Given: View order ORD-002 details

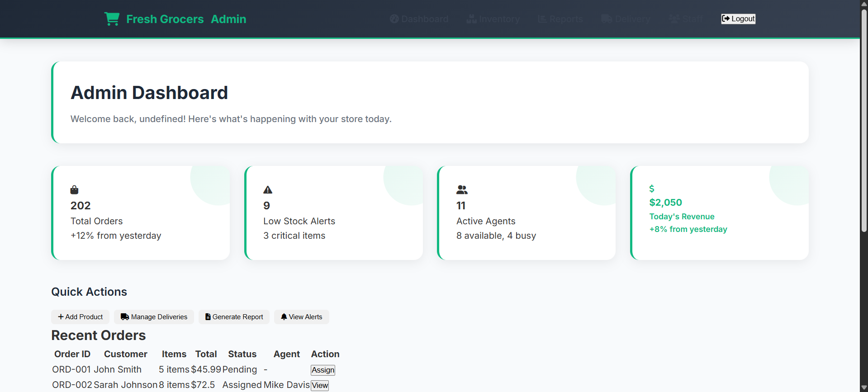Looking at the screenshot, I should 320,385.
